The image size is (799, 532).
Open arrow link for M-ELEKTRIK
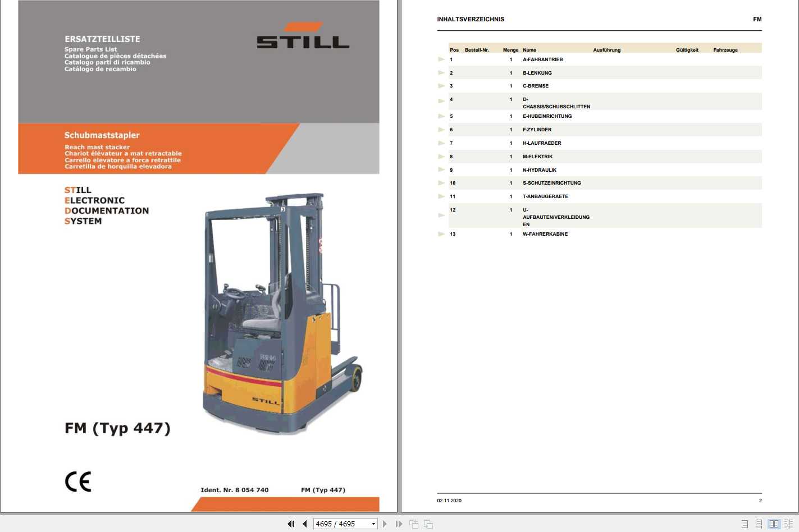[441, 157]
